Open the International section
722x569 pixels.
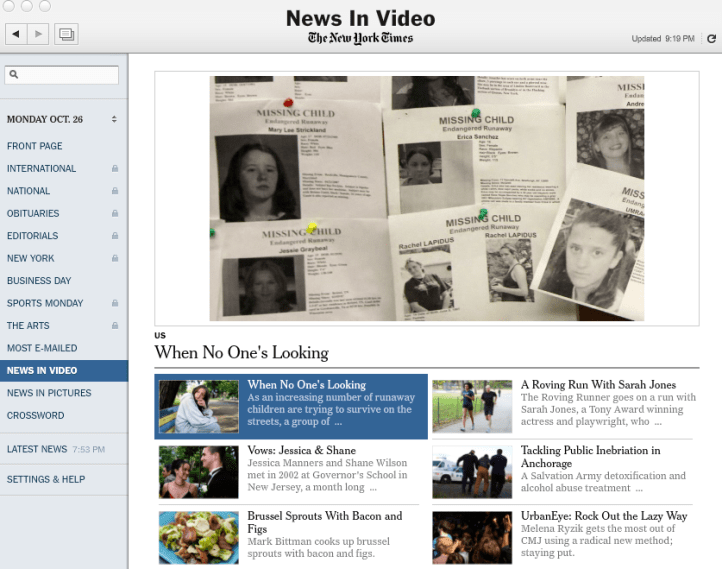[x=41, y=168]
